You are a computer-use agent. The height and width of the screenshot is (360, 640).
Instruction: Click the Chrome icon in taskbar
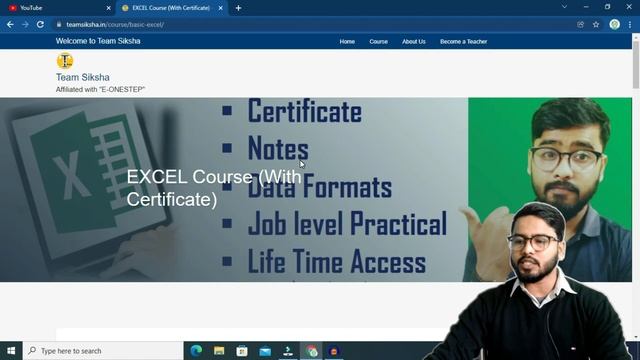[311, 351]
